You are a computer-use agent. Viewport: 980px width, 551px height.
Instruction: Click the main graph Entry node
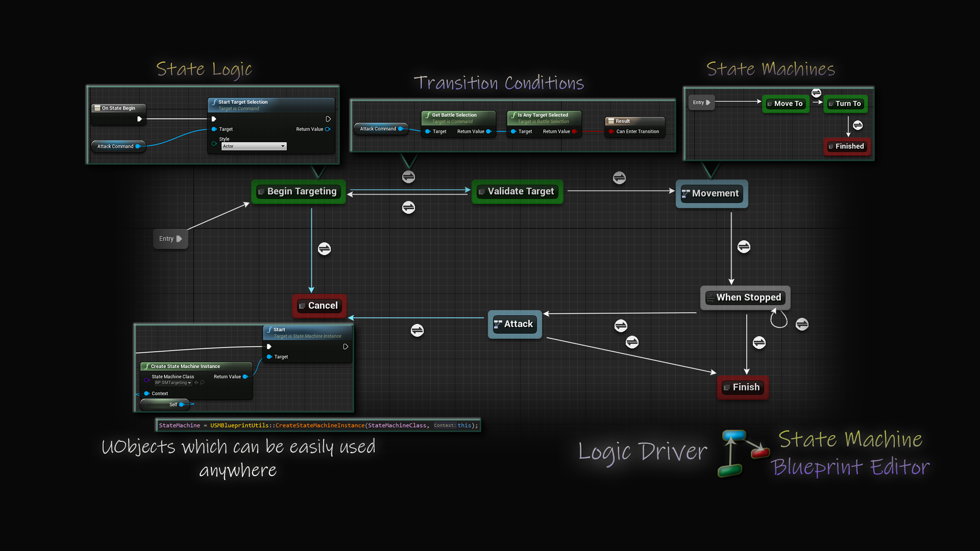[x=170, y=239]
